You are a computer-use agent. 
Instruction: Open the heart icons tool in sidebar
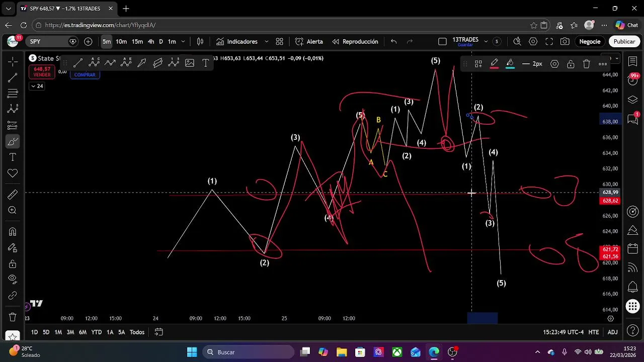click(x=13, y=173)
